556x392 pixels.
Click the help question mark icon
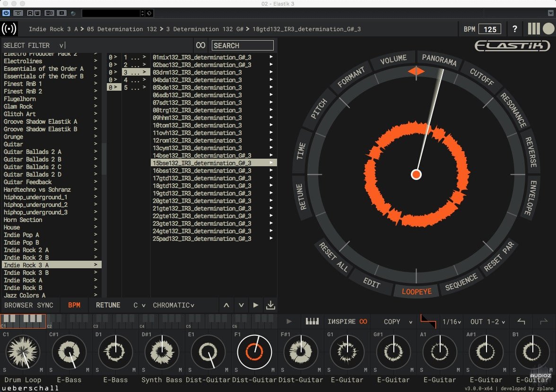515,29
